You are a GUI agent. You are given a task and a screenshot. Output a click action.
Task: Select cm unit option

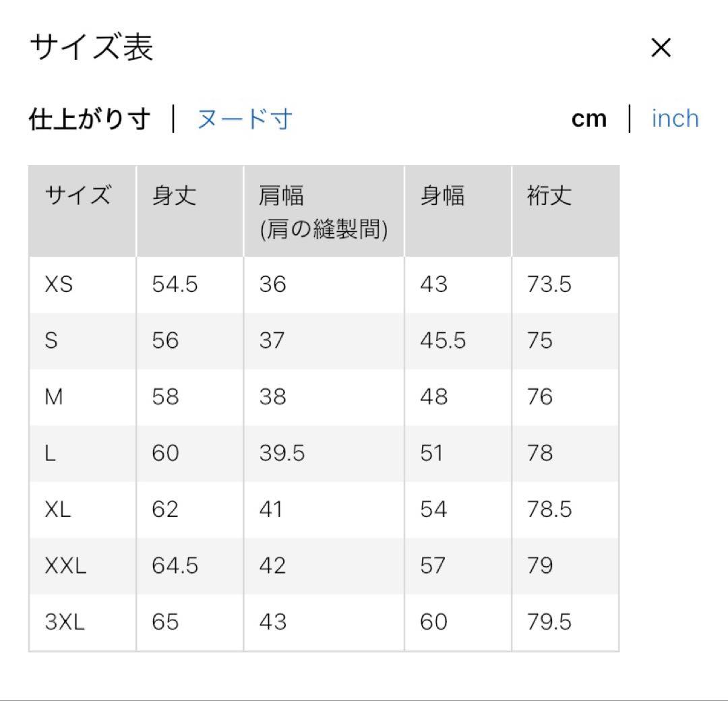click(x=588, y=119)
